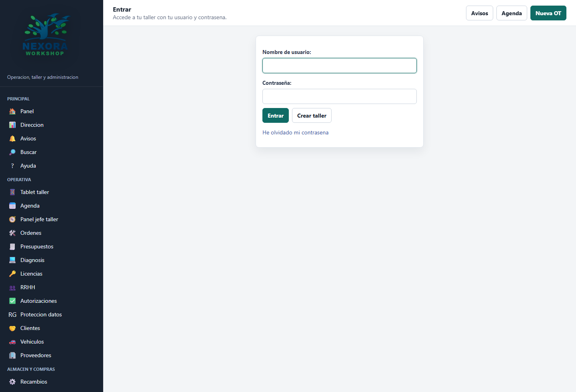Click the Presupuestos document icon

pos(12,246)
